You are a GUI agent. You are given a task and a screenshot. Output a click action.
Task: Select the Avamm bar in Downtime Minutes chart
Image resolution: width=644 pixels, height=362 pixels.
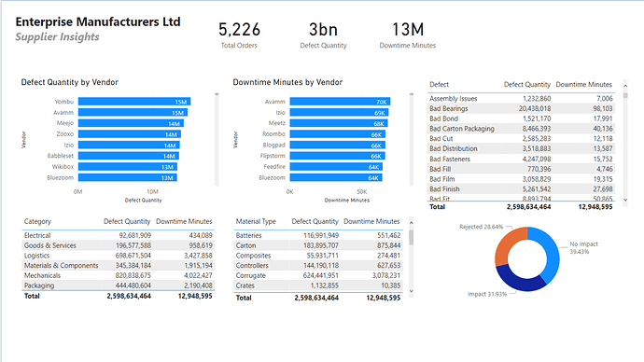pyautogui.click(x=340, y=102)
